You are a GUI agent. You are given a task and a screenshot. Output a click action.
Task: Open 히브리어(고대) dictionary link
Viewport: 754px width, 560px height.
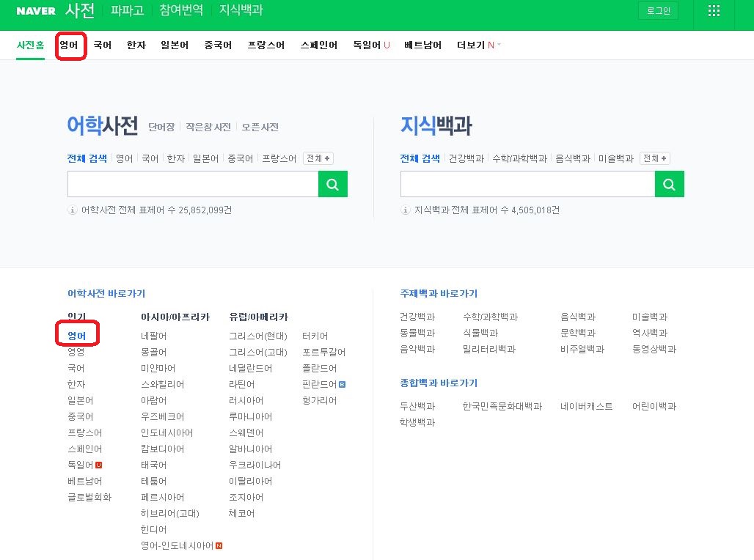(169, 513)
